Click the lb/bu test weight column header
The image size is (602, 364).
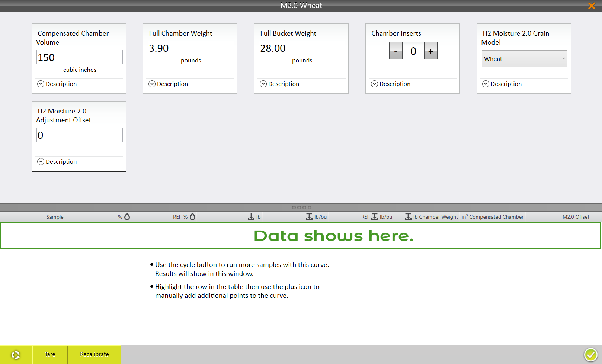coord(316,217)
